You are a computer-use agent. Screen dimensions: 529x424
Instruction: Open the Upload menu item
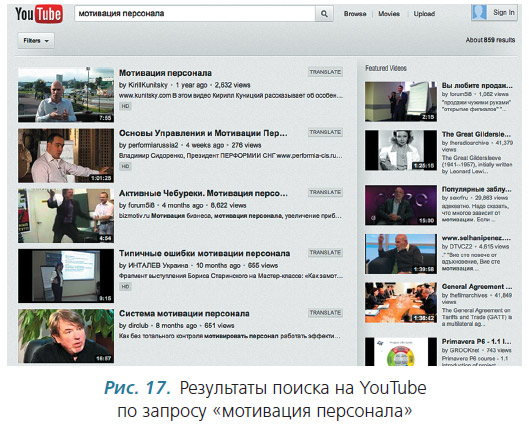(x=424, y=14)
